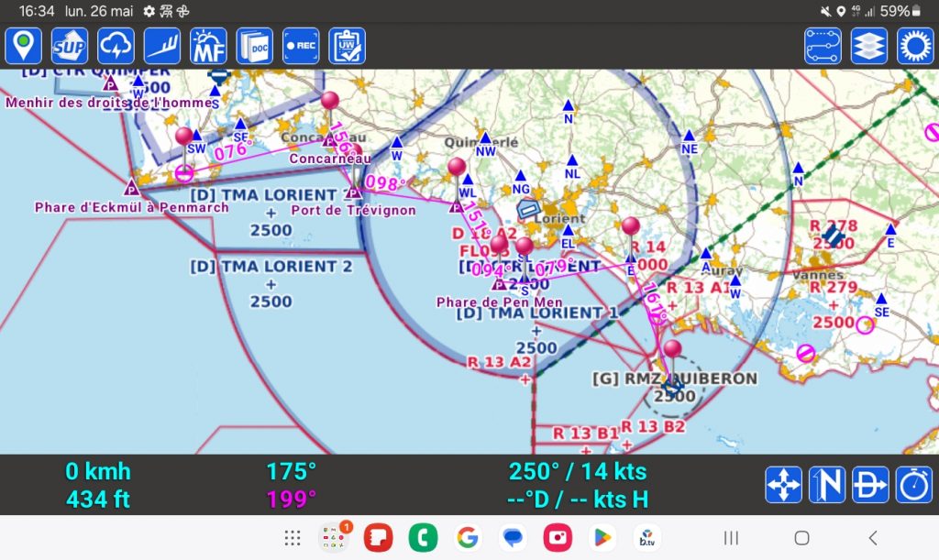The height and width of the screenshot is (560, 939).
Task: Show the ascending bars profile icon
Action: [x=162, y=46]
